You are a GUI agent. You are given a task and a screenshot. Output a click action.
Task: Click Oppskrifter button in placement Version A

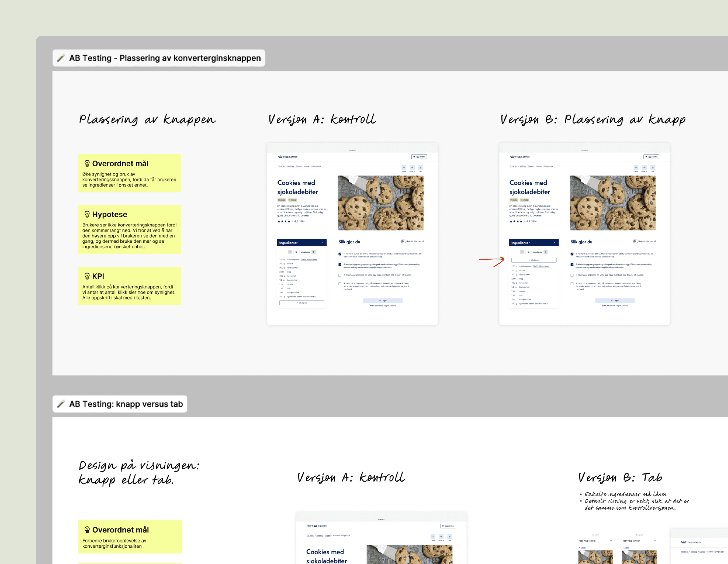[x=419, y=157]
